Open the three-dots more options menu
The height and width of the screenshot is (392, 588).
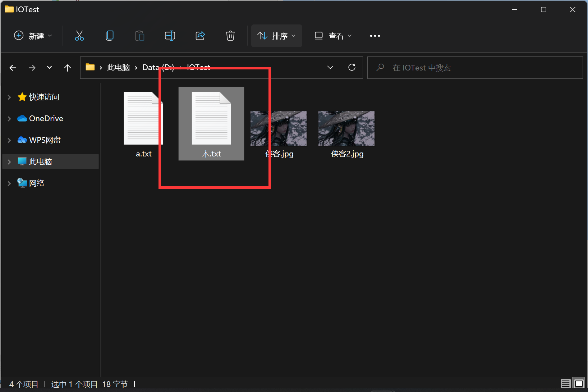tap(375, 36)
